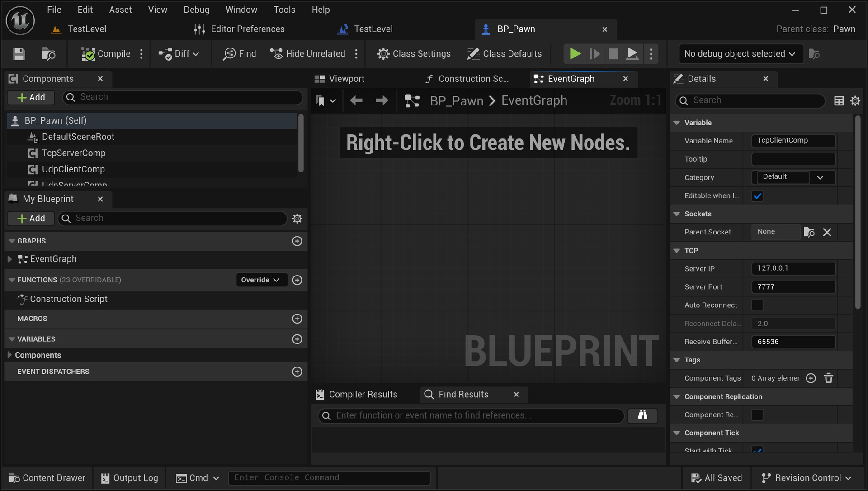Remove all Component Tags elements
The height and width of the screenshot is (491, 868).
829,378
